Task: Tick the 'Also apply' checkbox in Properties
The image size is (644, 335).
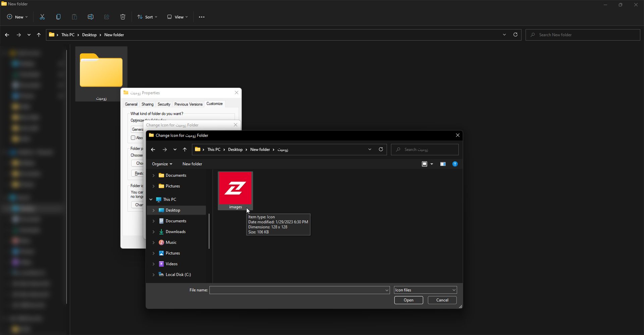Action: 133,138
